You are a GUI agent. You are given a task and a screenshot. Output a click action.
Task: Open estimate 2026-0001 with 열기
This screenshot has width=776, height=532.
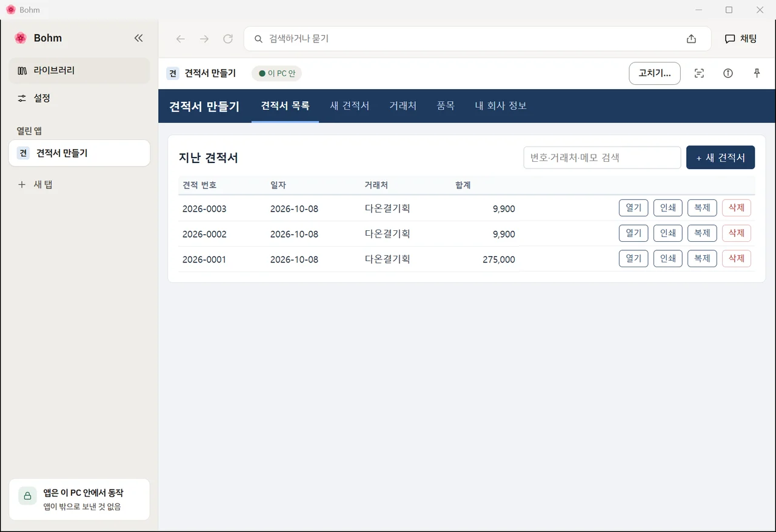tap(634, 259)
